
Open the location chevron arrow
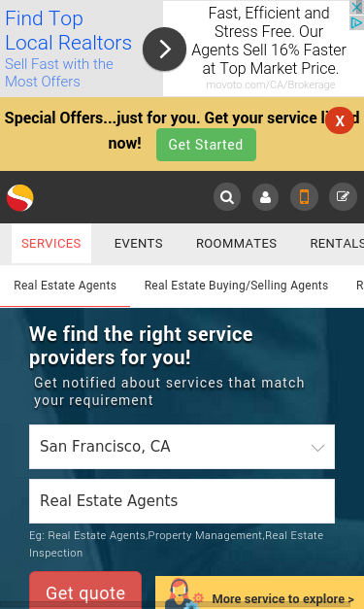pyautogui.click(x=317, y=448)
